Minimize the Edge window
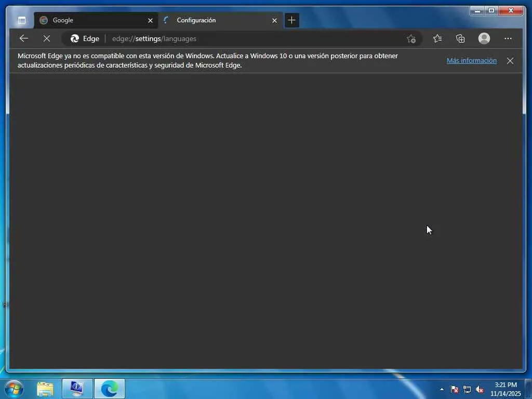 click(x=477, y=11)
